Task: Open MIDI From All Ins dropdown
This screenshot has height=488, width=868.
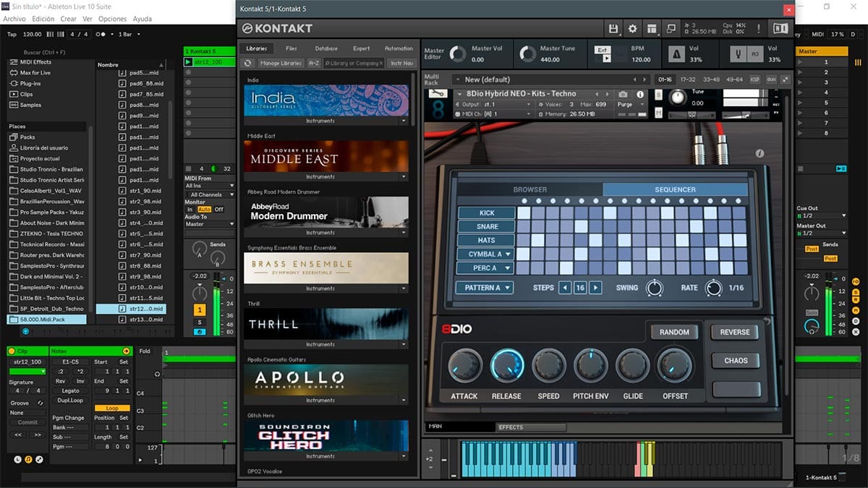Action: [210, 186]
